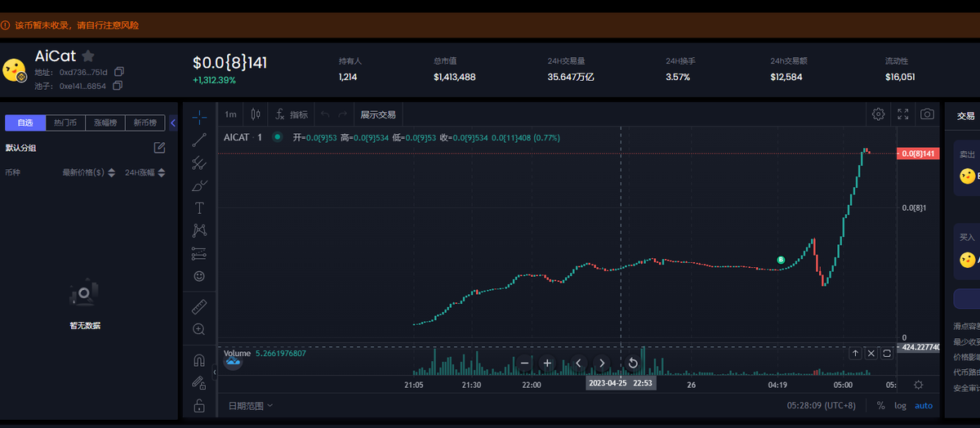Toggle stay in drawing mode
Screen dimensions: 980x428
point(199,382)
